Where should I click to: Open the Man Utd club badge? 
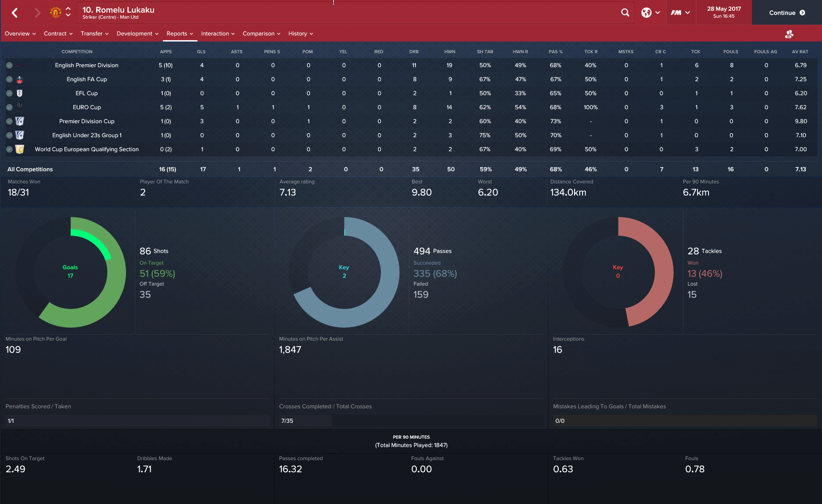56,13
